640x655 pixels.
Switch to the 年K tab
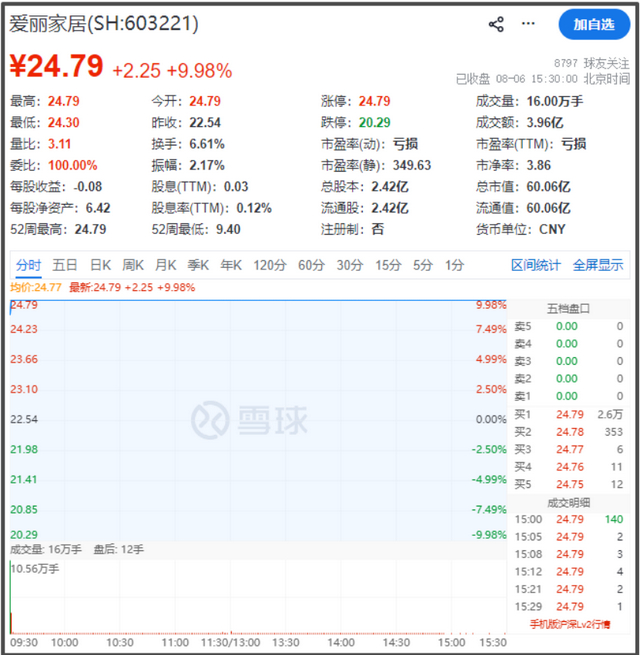pos(231,265)
